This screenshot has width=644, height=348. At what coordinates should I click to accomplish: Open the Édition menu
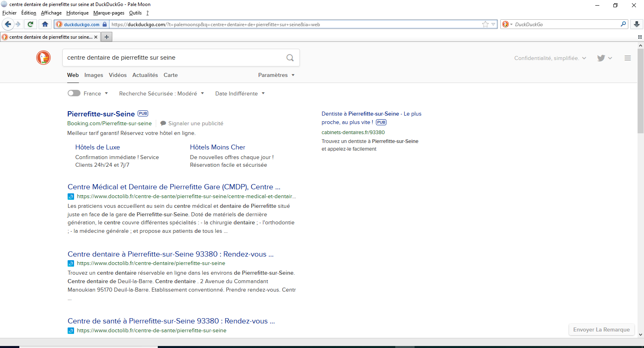(x=29, y=13)
